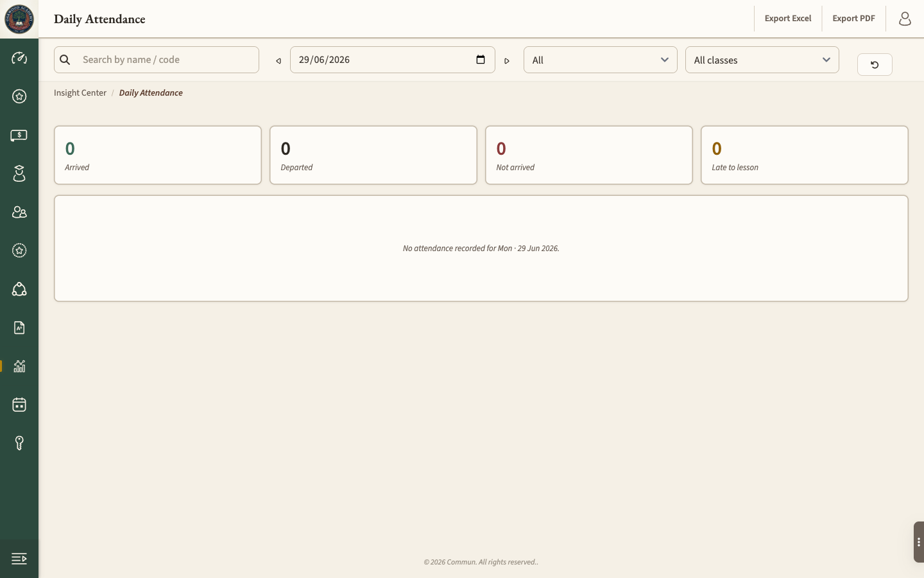Select the Arrived stat card
Image resolution: width=924 pixels, height=578 pixels.
point(158,155)
